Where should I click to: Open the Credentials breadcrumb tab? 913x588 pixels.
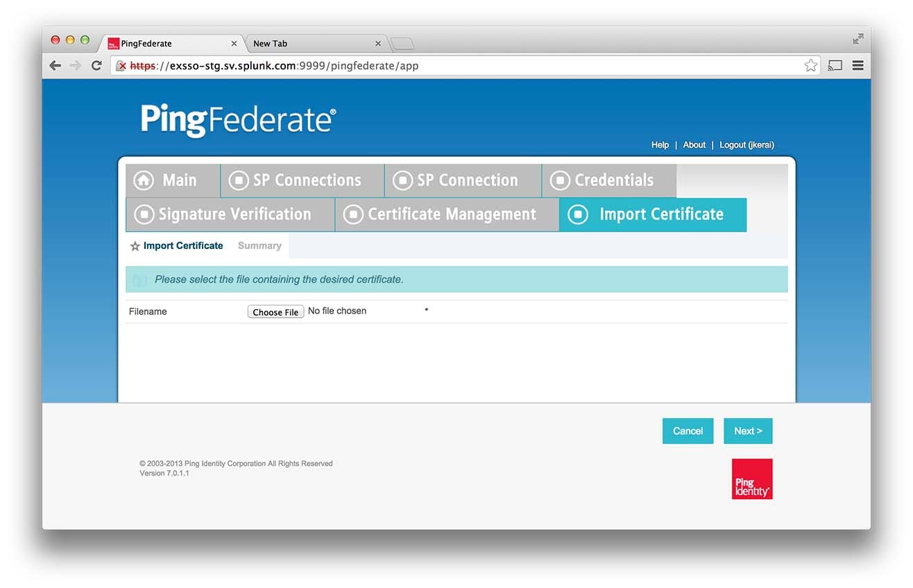(x=609, y=180)
